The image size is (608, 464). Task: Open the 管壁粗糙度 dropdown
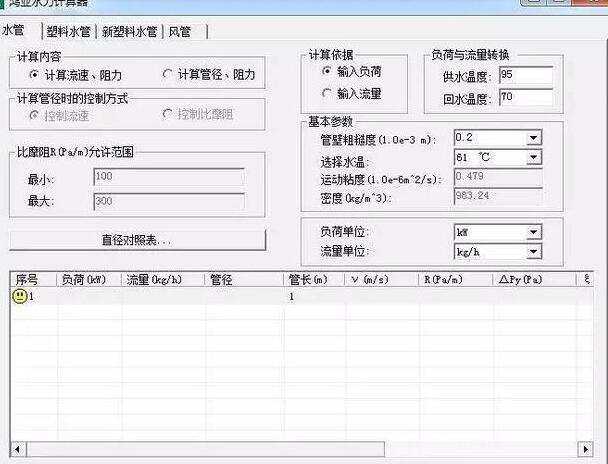click(533, 138)
